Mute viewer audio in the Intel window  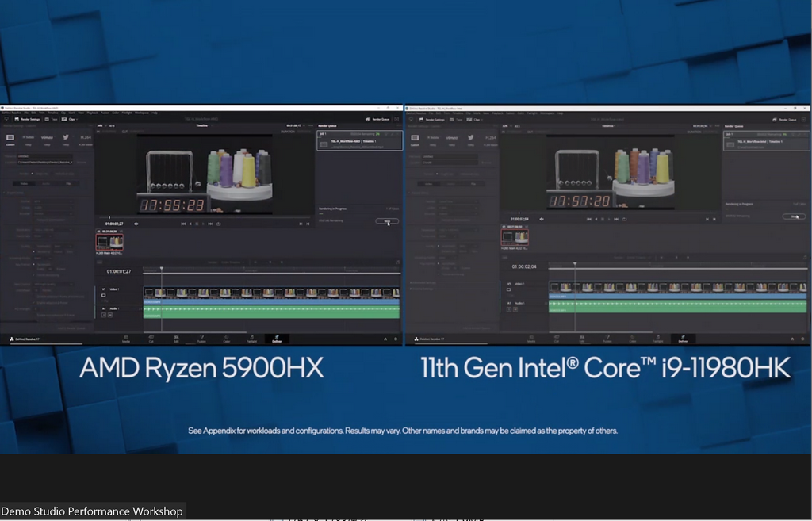[542, 219]
